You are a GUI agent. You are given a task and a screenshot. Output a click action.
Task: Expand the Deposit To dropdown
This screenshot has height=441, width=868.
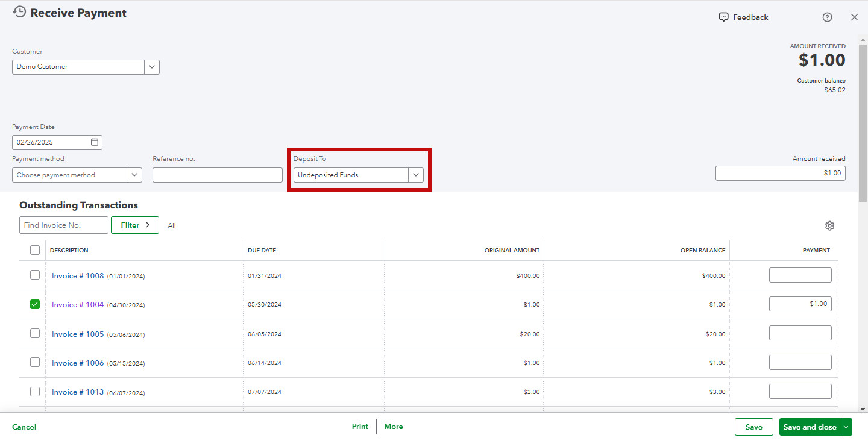tap(416, 175)
